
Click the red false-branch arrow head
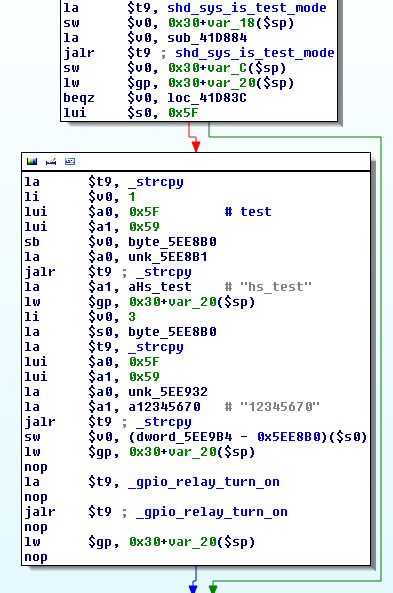coord(196,146)
